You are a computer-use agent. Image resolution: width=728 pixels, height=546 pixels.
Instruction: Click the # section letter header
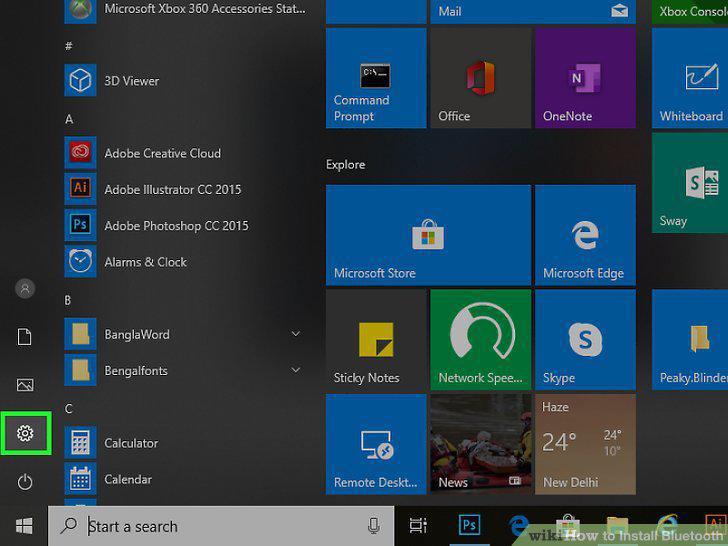coord(69,46)
